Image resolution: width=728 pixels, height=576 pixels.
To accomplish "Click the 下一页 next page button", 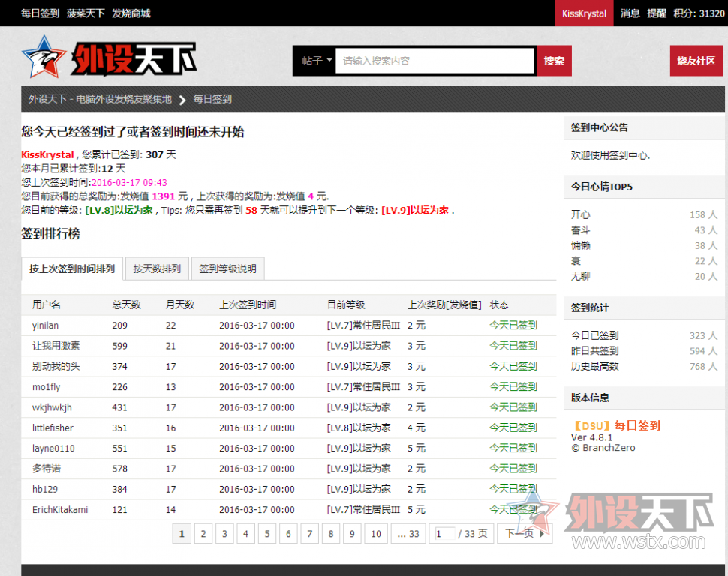I will tap(524, 534).
